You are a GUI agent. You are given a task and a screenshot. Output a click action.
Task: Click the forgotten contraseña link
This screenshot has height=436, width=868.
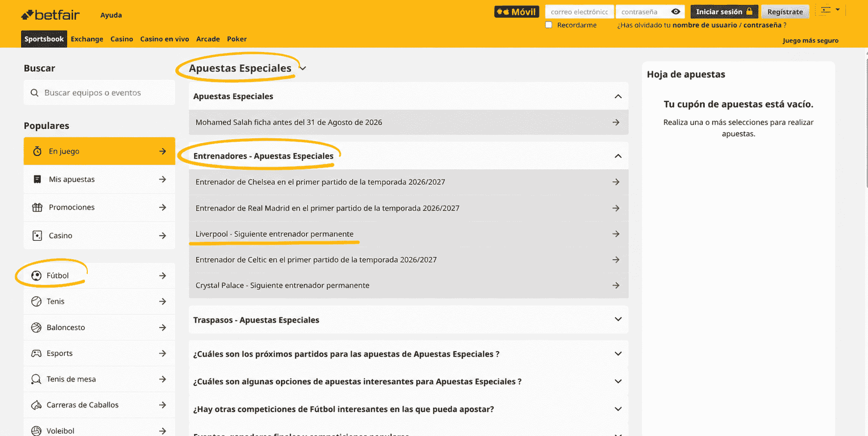[x=763, y=25]
